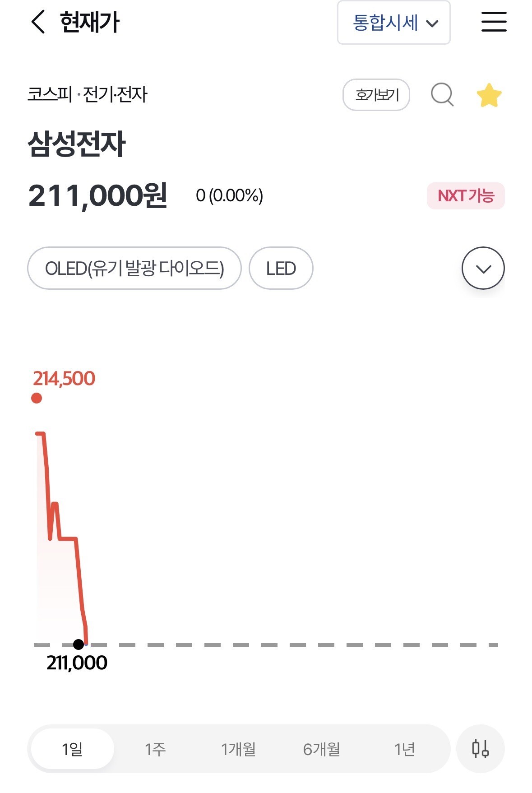Toggle the yellow favorite star

pos(489,95)
